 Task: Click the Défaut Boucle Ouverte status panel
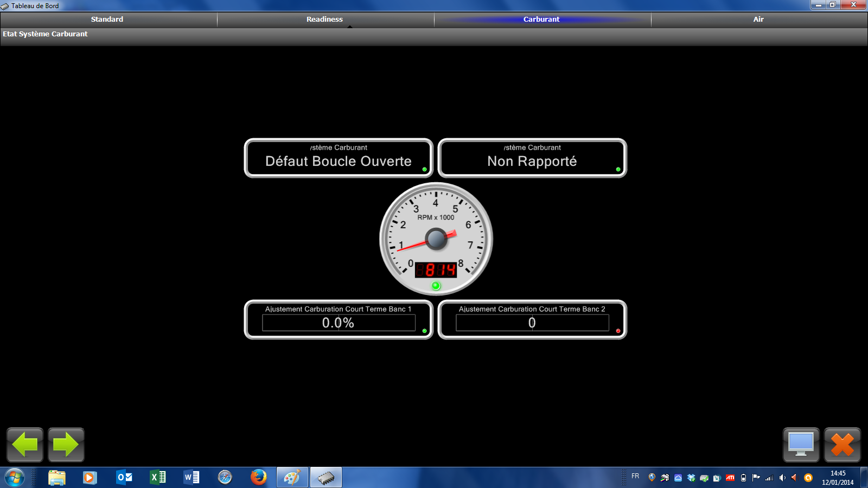click(339, 158)
